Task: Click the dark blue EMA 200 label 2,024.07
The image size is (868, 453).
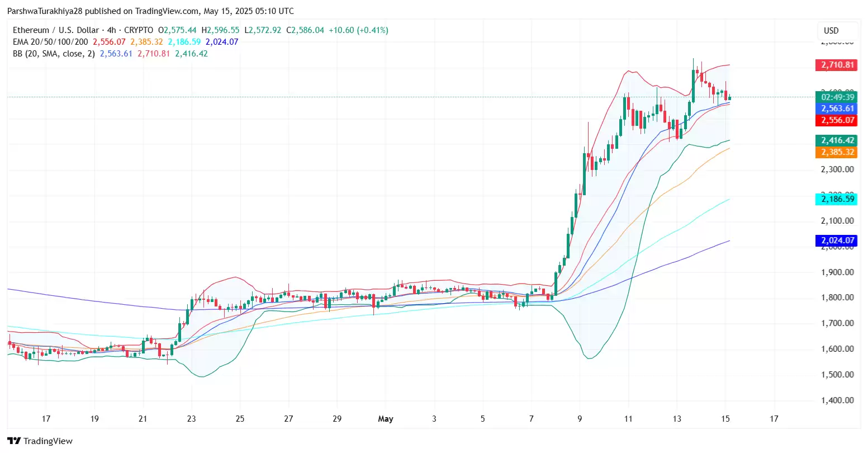Action: pos(837,240)
